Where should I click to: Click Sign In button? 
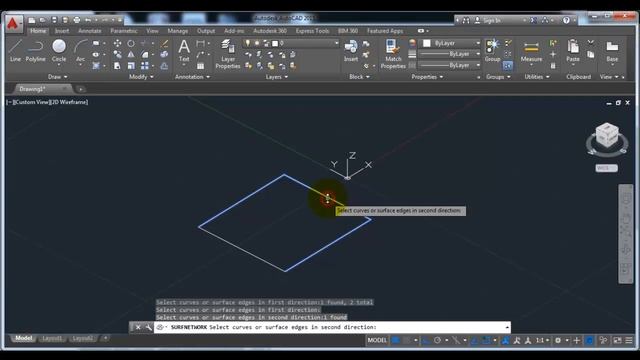[488, 20]
